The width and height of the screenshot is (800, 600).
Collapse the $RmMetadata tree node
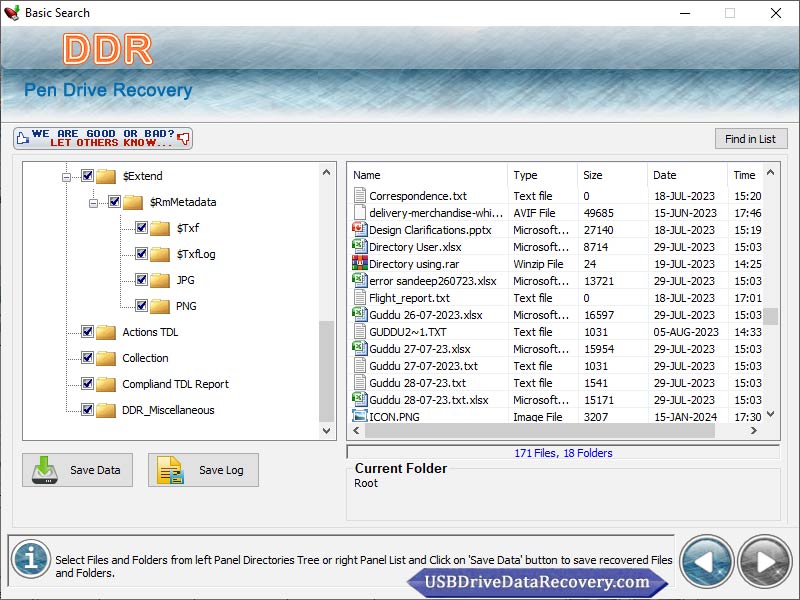(x=93, y=204)
